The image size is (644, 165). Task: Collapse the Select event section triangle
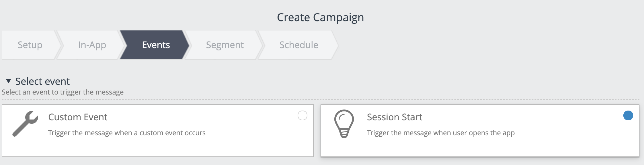click(9, 81)
